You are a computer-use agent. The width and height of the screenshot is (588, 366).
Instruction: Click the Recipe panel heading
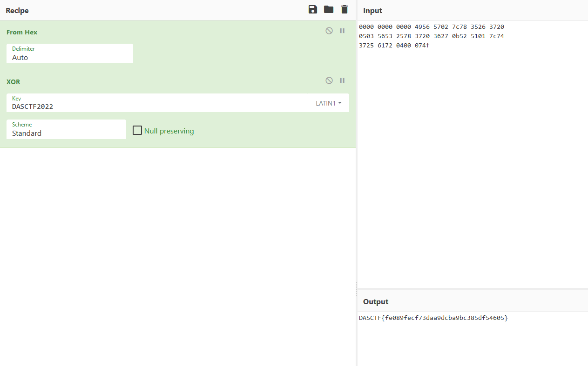click(17, 10)
